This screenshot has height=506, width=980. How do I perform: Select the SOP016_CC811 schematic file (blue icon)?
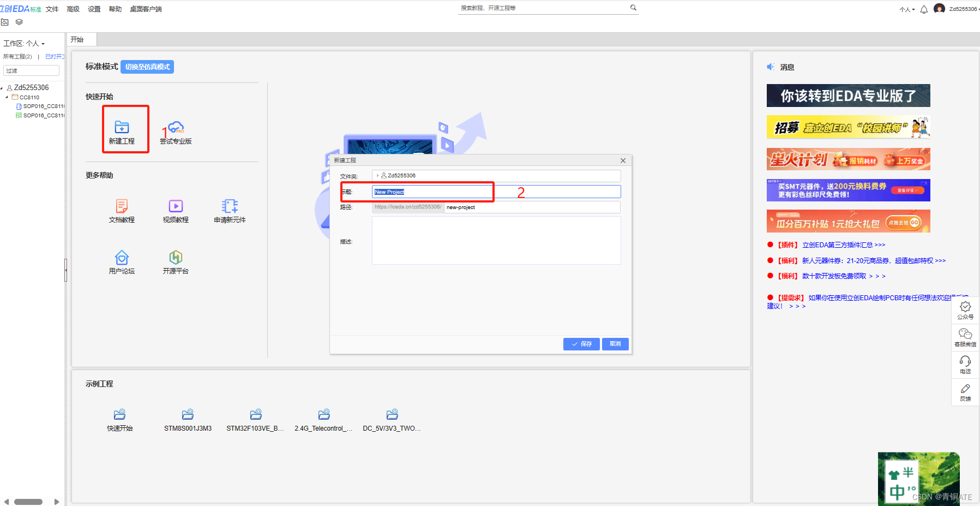40,106
